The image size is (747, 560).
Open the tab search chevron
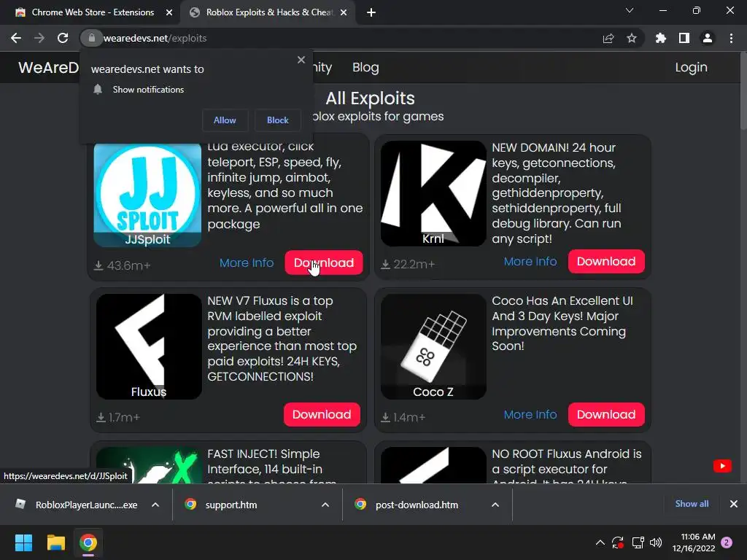pyautogui.click(x=630, y=10)
